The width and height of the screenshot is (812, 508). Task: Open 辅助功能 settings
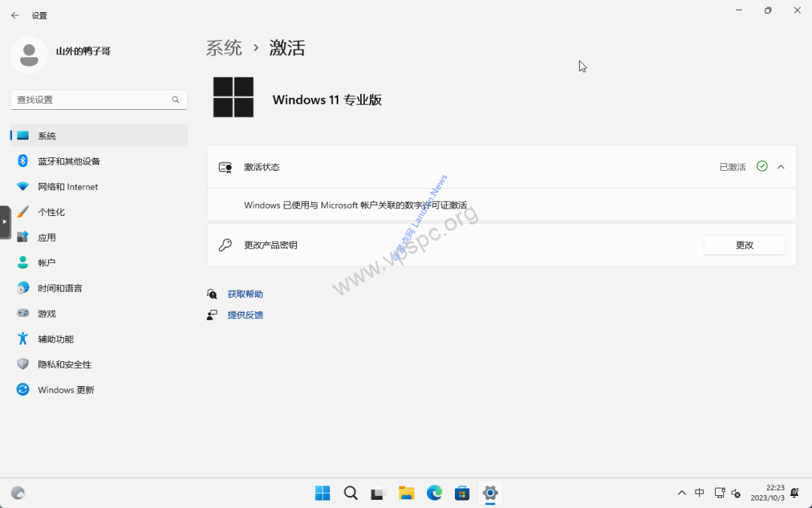98,339
